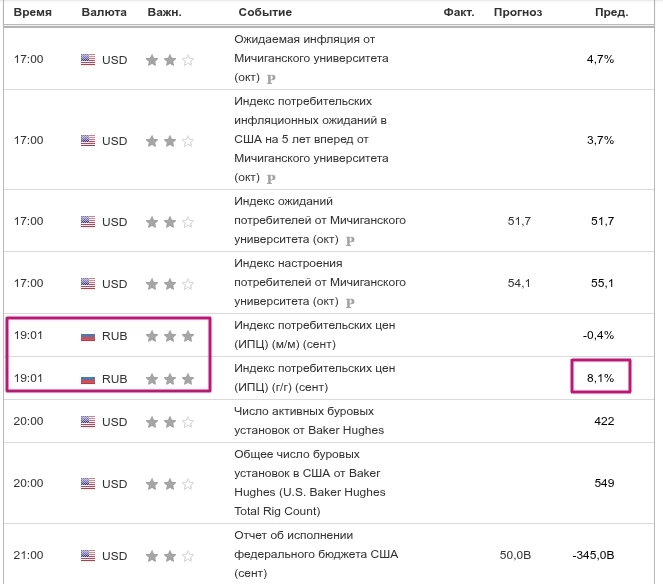Screen dimensions: 663x584
Task: Click the US flag in the Total Rig Count row
Action: (88, 484)
